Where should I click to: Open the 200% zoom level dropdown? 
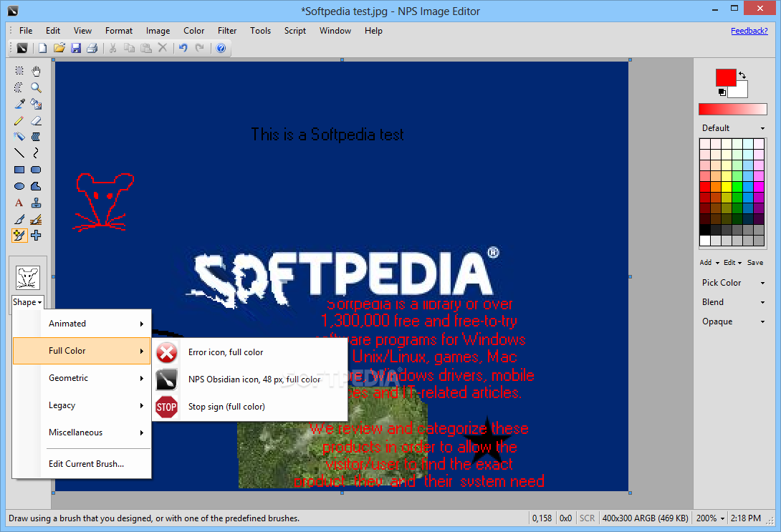[x=710, y=518]
